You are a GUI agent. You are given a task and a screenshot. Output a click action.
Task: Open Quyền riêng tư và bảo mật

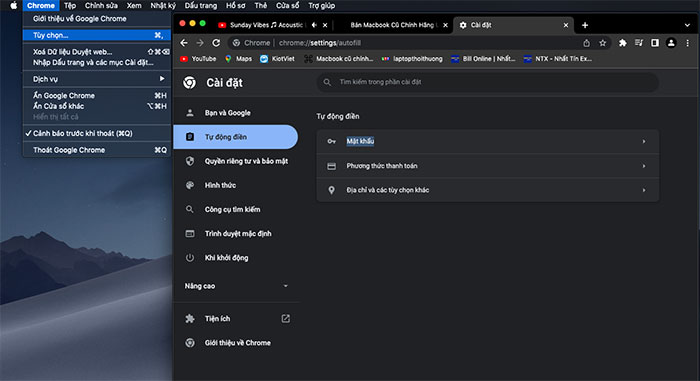236,161
